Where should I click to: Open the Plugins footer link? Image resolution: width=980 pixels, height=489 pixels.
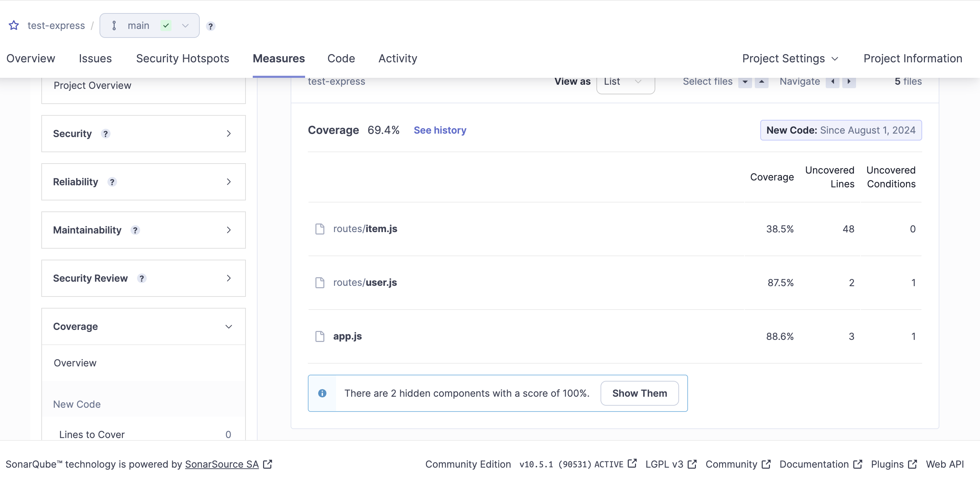click(894, 464)
